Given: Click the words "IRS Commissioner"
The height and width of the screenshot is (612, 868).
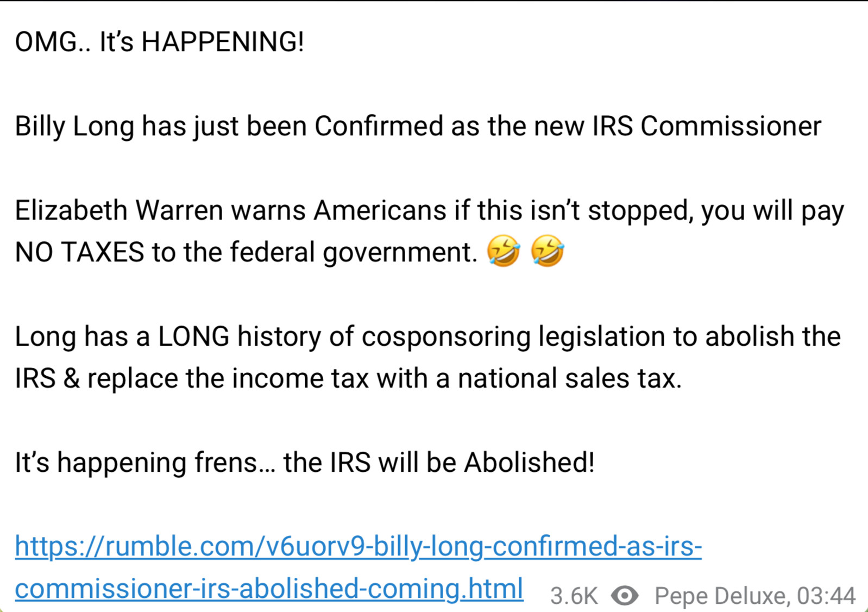Looking at the screenshot, I should (706, 126).
